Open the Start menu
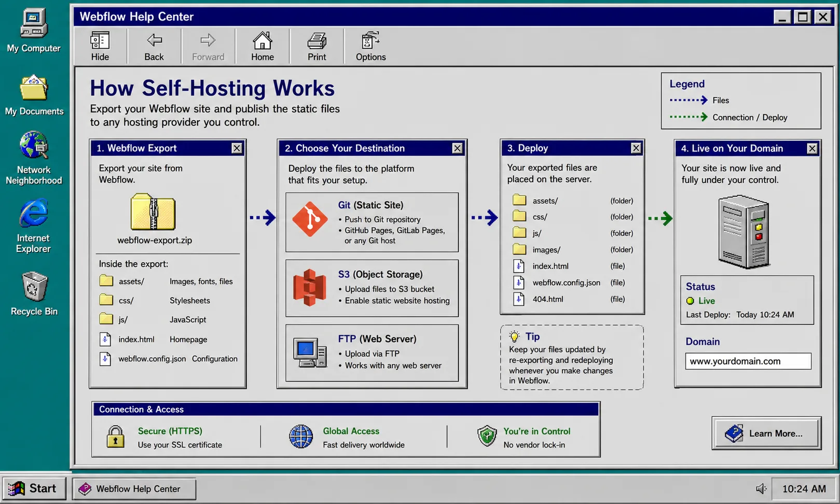840x504 pixels. (34, 488)
